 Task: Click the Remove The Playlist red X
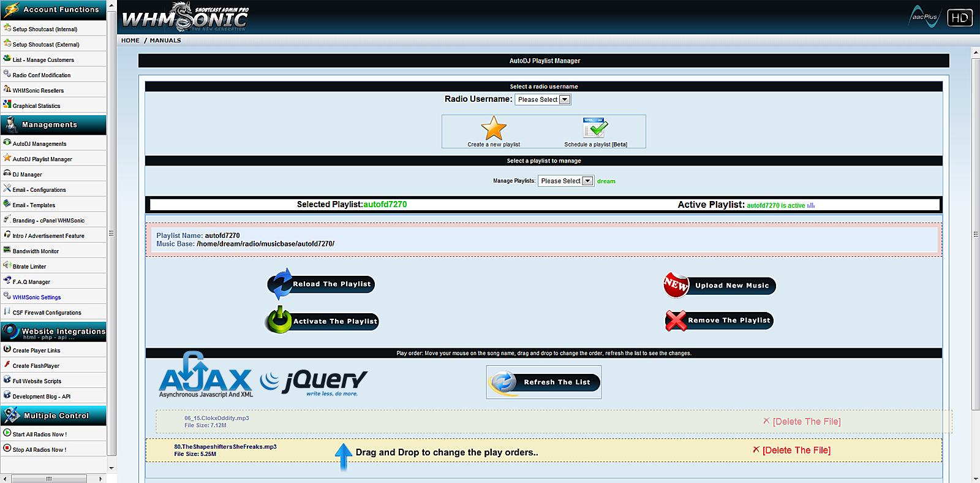click(676, 321)
